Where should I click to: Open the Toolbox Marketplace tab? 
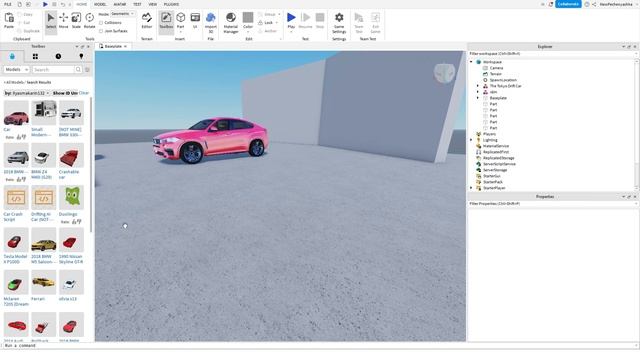[12, 56]
